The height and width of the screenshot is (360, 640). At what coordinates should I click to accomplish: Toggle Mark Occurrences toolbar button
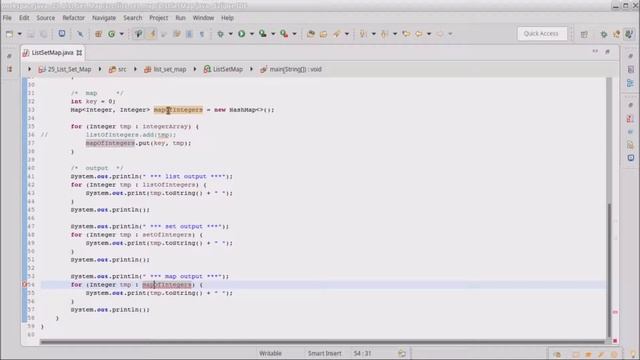click(x=138, y=34)
